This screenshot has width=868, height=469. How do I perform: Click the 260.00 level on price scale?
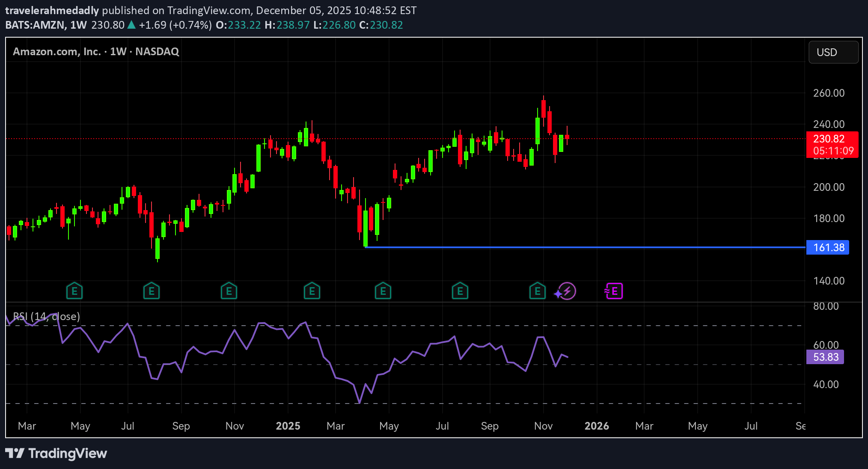pos(829,93)
